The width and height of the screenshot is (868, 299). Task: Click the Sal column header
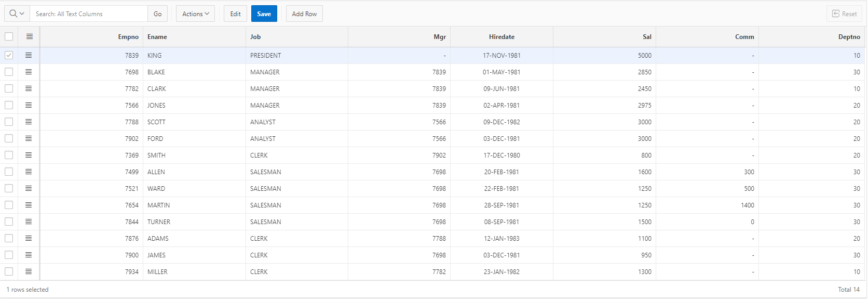click(x=647, y=37)
